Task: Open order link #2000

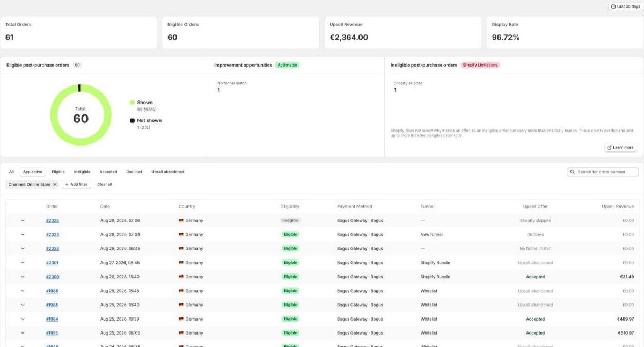Action: coord(53,277)
